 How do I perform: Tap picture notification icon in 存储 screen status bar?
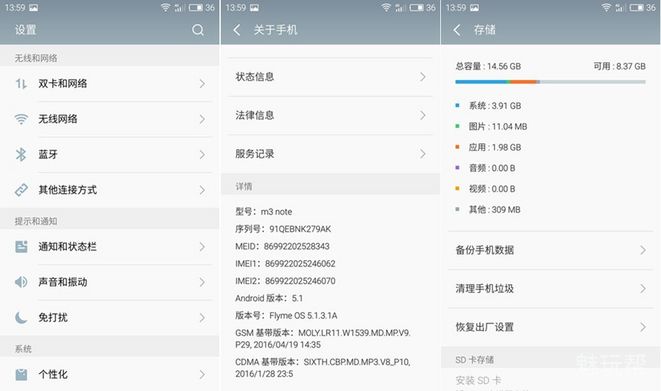[474, 7]
